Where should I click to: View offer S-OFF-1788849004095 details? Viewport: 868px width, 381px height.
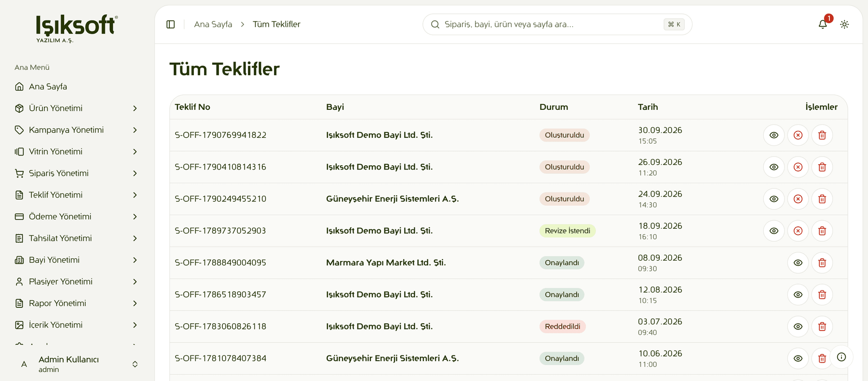(x=798, y=263)
